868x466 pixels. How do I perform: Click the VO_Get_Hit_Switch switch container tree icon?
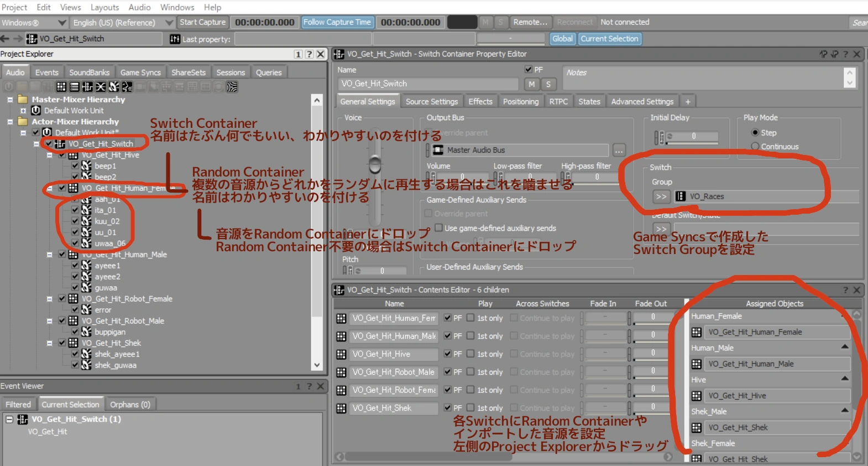pyautogui.click(x=60, y=144)
